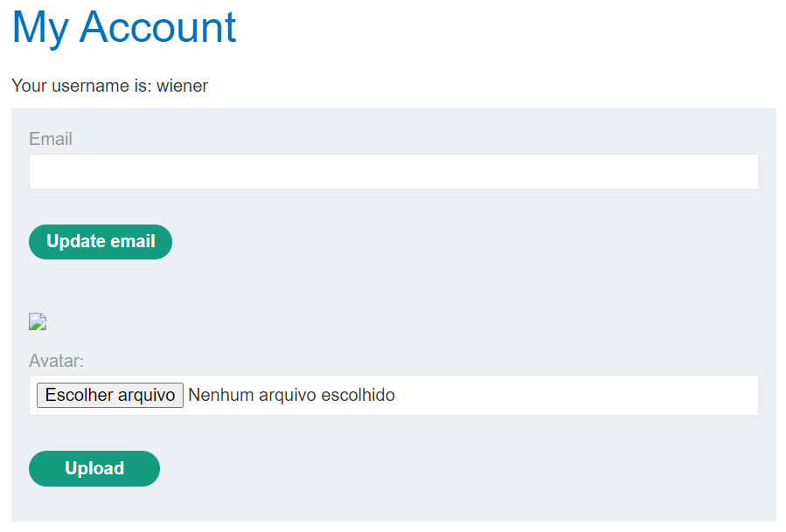Click the word Update on email button
The width and height of the screenshot is (786, 532).
[x=76, y=242]
